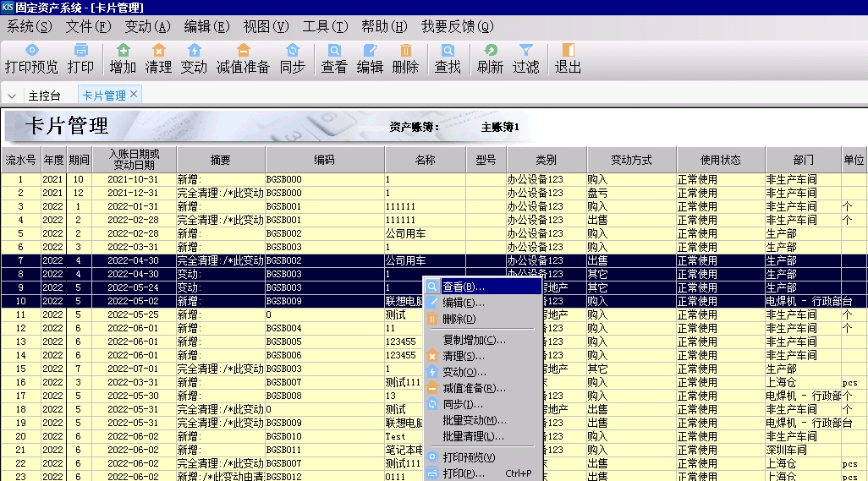Choose 编辑(E)... in context menu
Viewport: 868px width, 481px height.
[483, 303]
